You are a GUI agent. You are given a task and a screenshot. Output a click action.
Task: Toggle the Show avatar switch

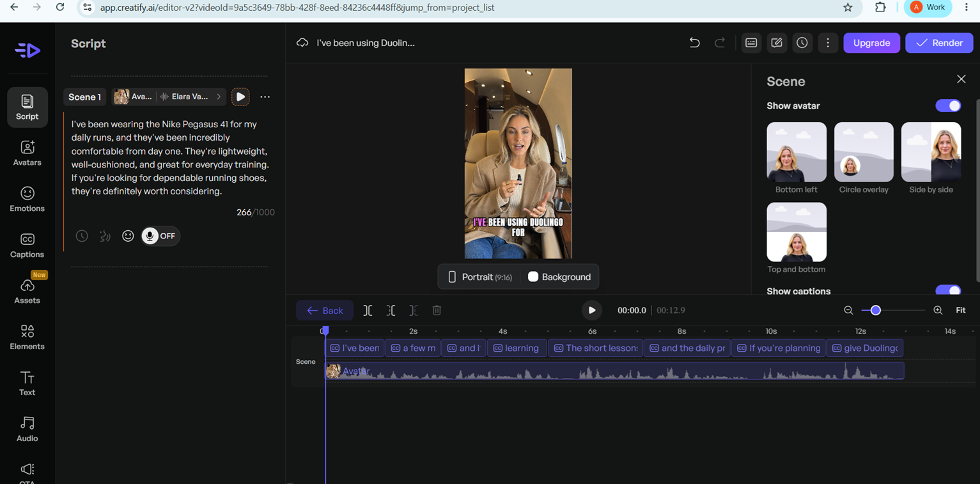coord(948,105)
